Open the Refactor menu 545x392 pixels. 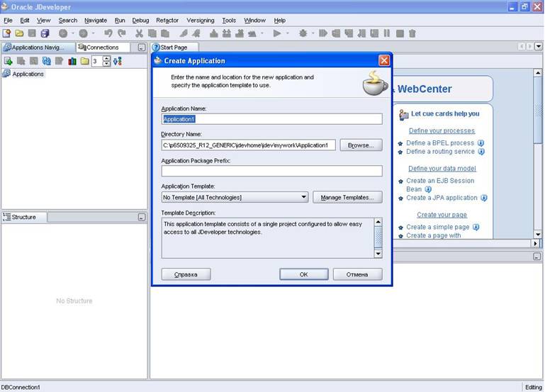click(167, 21)
